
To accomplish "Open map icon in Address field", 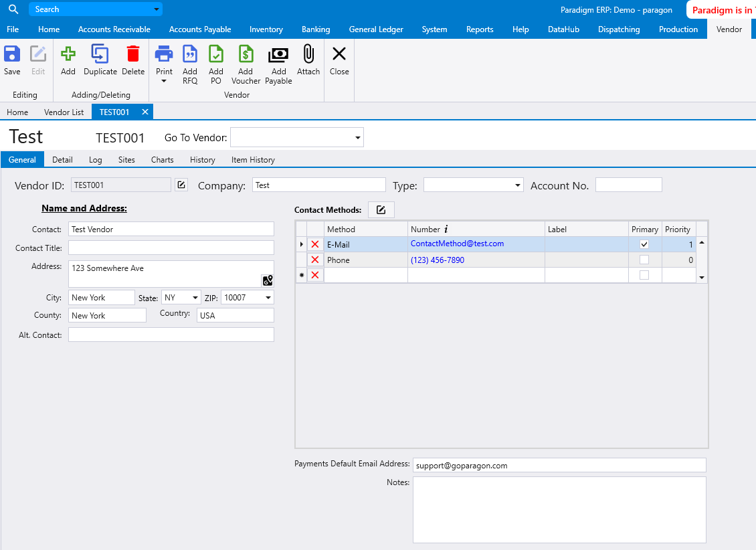I will point(268,280).
